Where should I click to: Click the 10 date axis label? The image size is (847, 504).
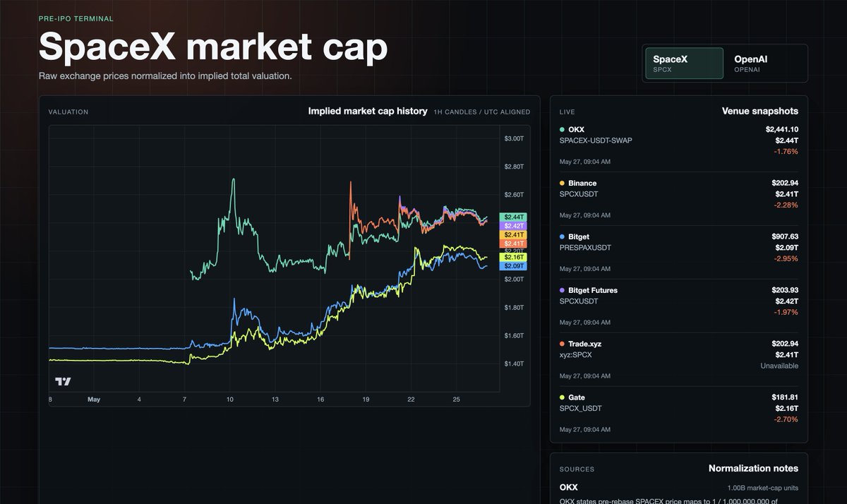tap(229, 400)
